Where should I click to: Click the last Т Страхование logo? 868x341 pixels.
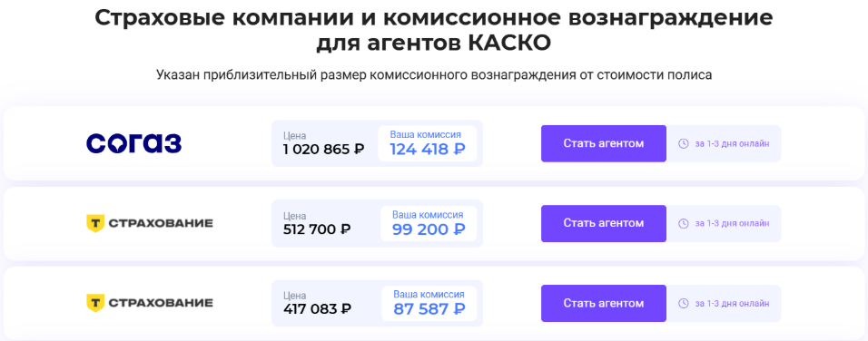(x=150, y=303)
